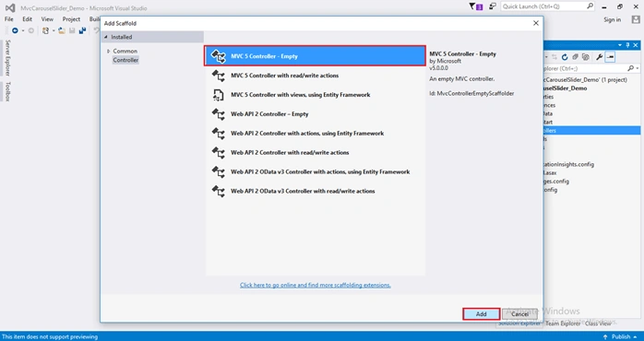Viewport: 644px width, 341px height.
Task: Open the notifications flag icon
Action: [475, 6]
